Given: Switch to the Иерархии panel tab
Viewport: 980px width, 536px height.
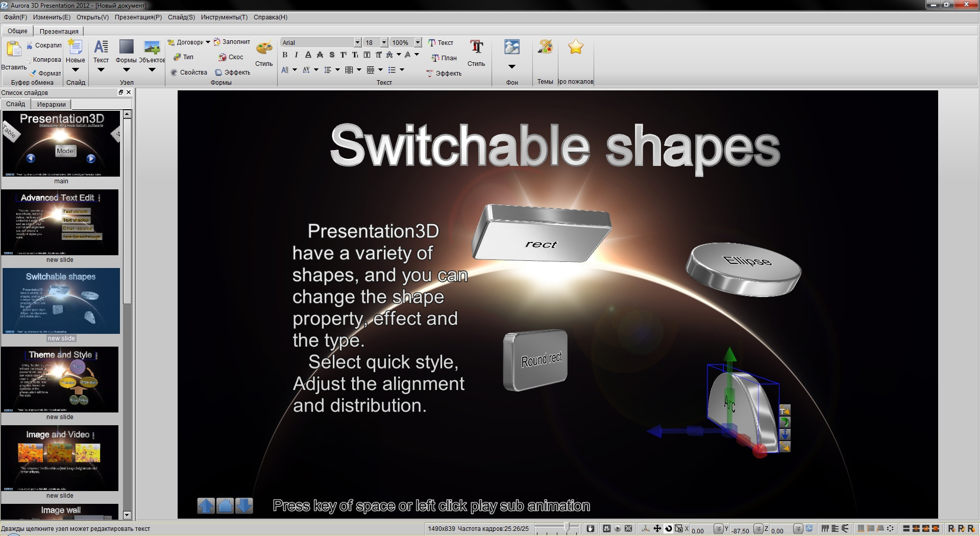Looking at the screenshot, I should (51, 104).
